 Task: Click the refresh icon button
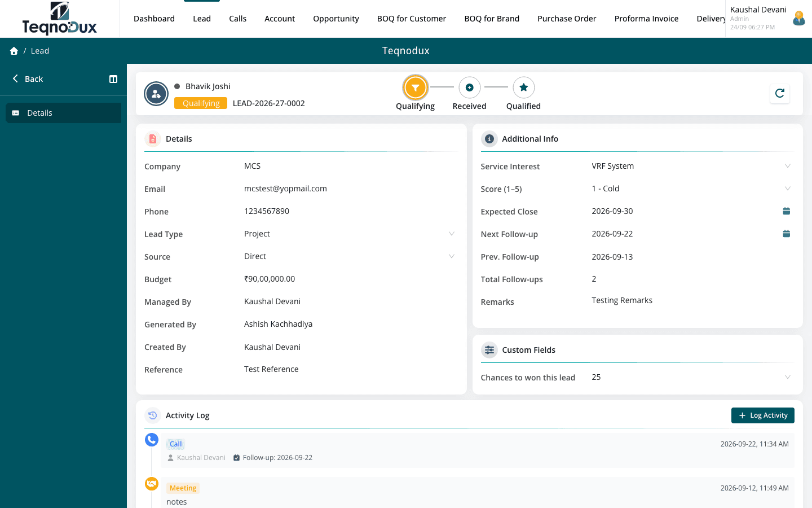[x=780, y=93]
